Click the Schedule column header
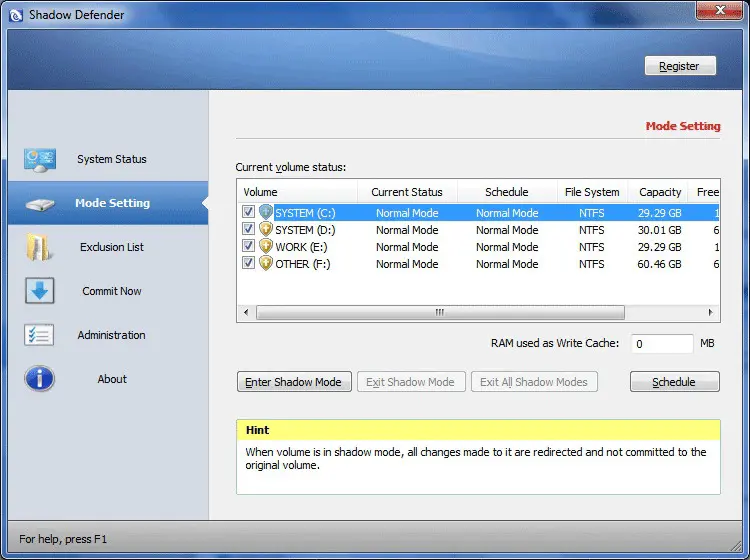 tap(507, 192)
